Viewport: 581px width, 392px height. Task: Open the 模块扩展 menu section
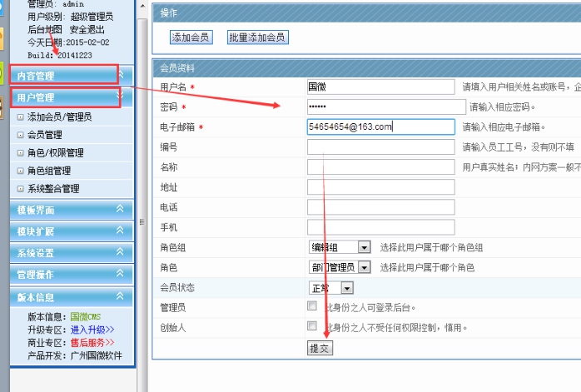click(65, 231)
